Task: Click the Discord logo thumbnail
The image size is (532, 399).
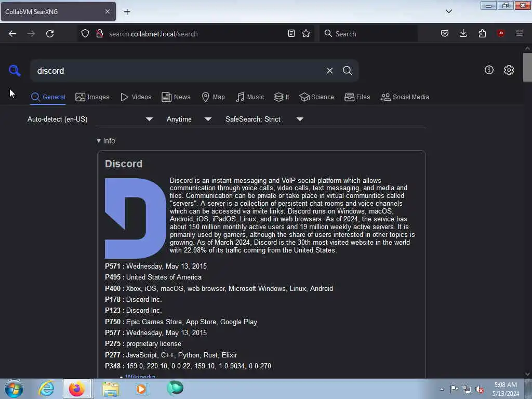Action: (x=136, y=218)
